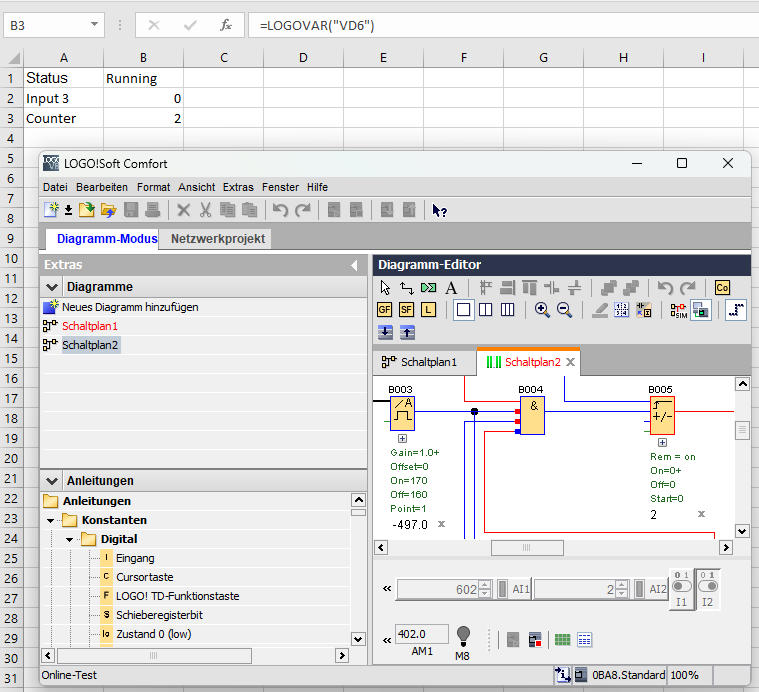The image size is (759, 692).
Task: Click the zoom out magnifier icon
Action: coord(564,310)
